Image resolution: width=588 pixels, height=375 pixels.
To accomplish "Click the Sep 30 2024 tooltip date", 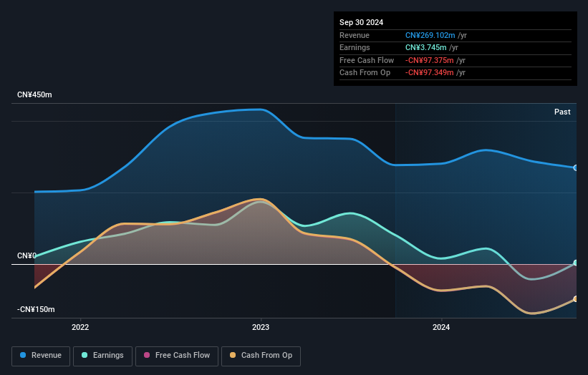I will click(361, 22).
